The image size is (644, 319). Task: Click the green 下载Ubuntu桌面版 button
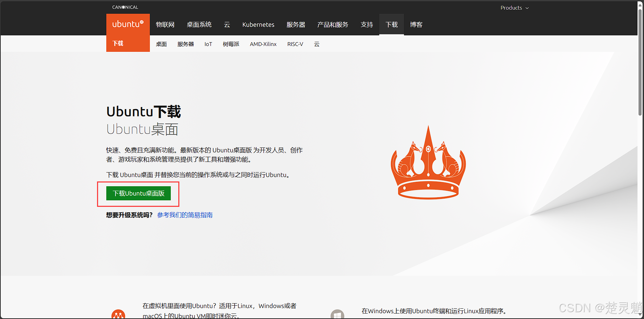click(139, 193)
